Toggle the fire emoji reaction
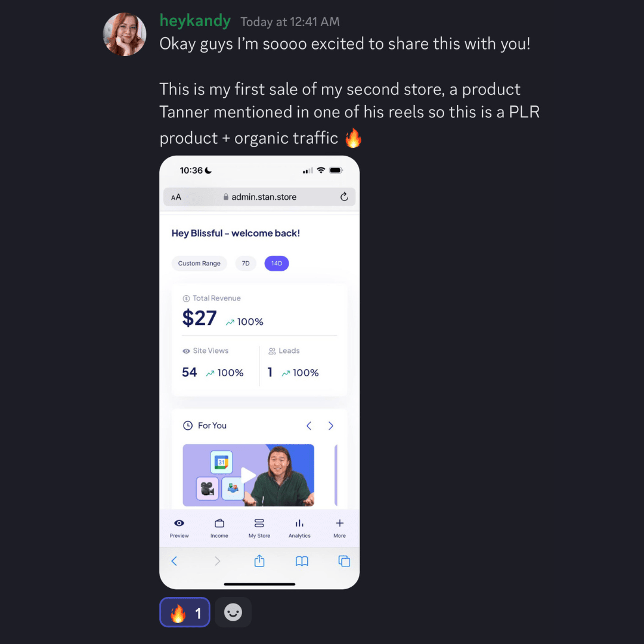 [x=184, y=612]
